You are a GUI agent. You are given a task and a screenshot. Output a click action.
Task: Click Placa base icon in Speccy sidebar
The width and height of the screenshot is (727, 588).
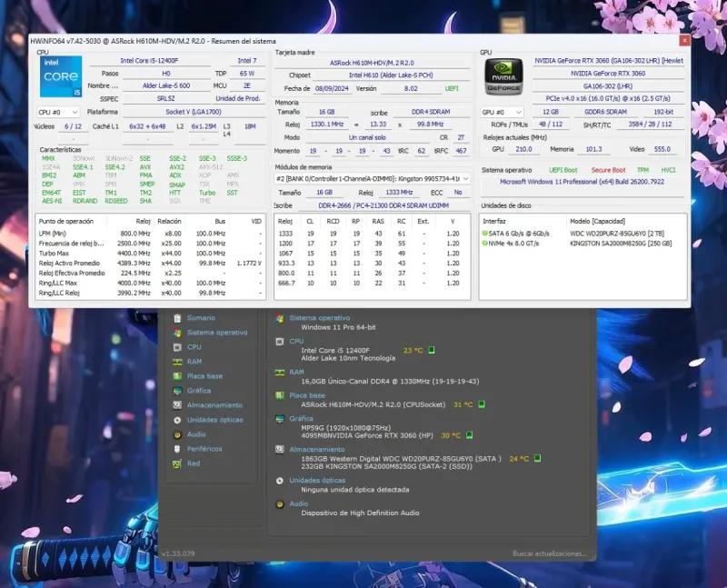click(x=177, y=376)
